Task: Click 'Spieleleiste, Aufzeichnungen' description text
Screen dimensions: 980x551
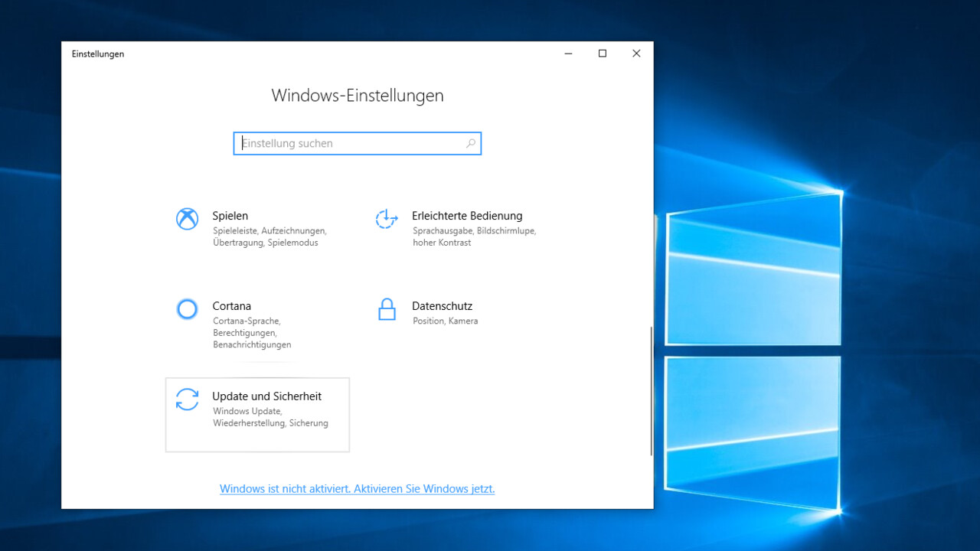Action: pos(270,230)
